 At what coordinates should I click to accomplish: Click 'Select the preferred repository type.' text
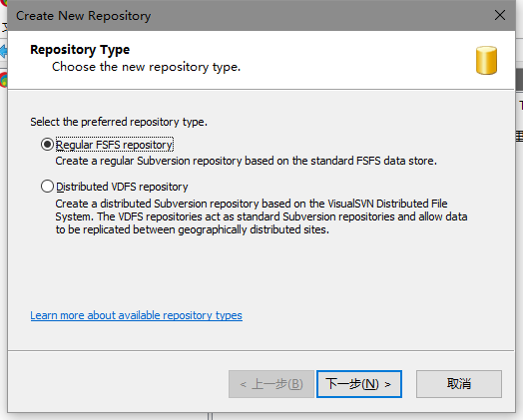tap(119, 122)
